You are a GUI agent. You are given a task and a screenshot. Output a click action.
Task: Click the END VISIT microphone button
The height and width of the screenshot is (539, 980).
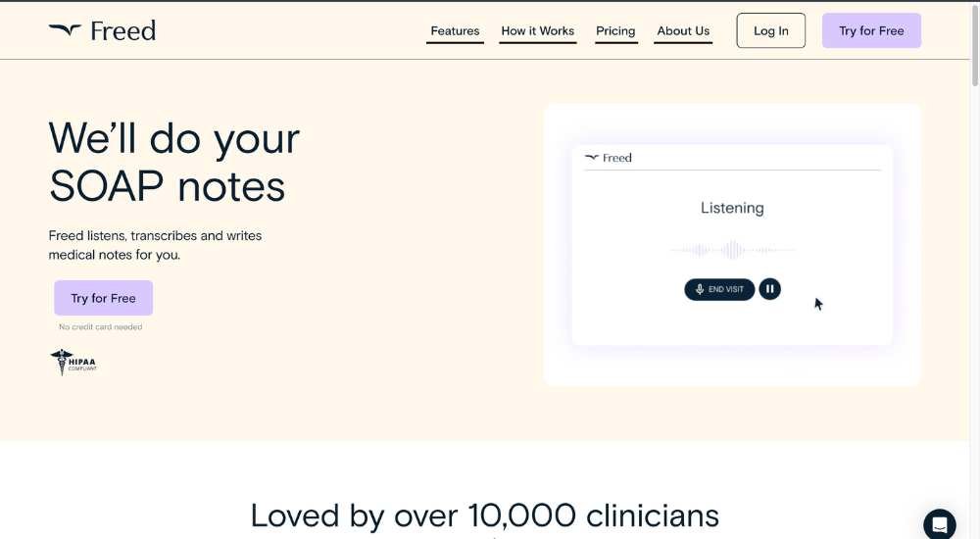pyautogui.click(x=719, y=289)
